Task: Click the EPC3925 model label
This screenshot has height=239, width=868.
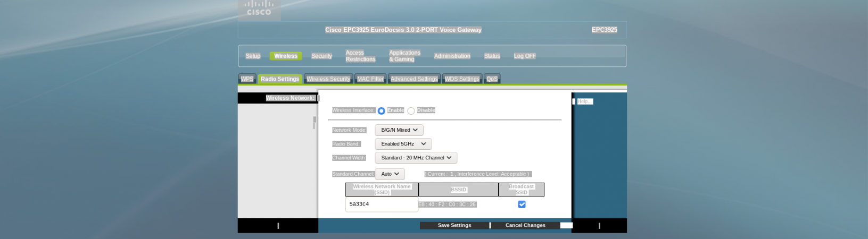Action: [x=605, y=30]
